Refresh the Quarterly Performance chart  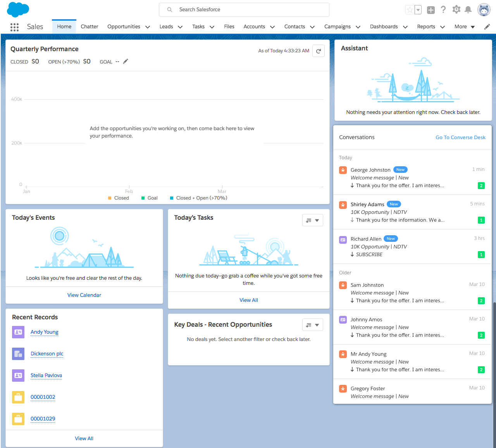click(319, 51)
